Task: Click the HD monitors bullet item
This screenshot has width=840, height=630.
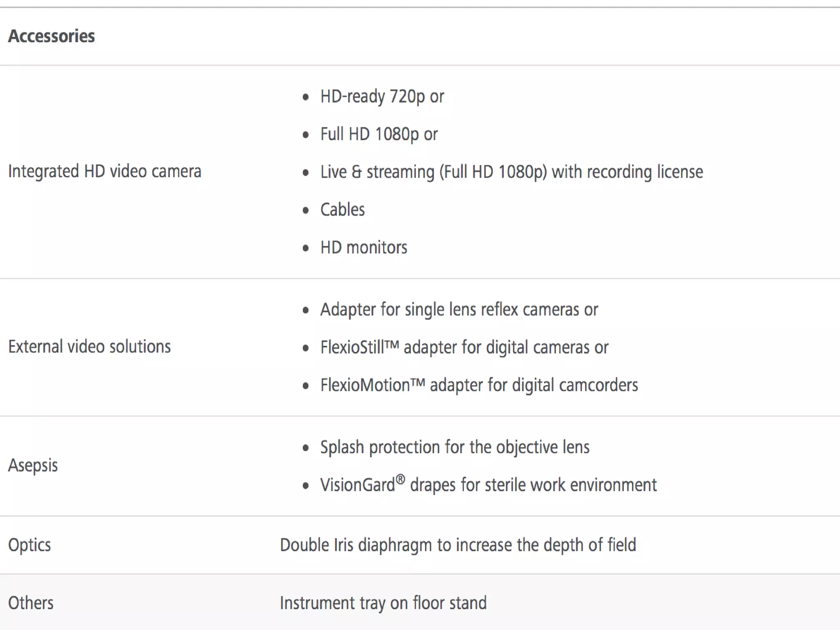Action: [x=364, y=248]
